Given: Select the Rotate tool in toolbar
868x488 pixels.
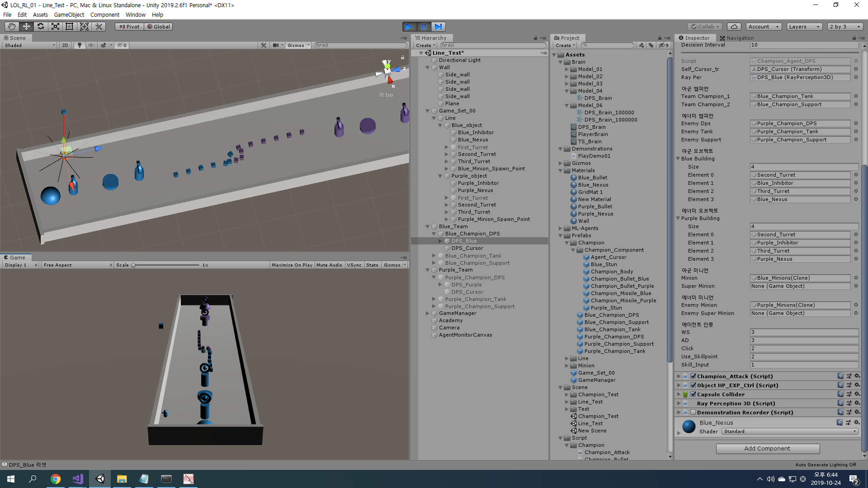Looking at the screenshot, I should (41, 27).
